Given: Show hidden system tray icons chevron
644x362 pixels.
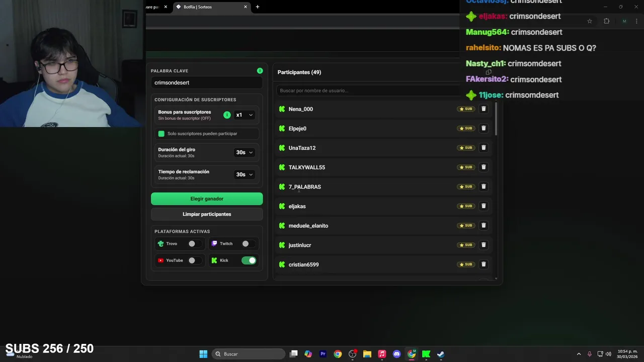Looking at the screenshot, I should [579, 354].
